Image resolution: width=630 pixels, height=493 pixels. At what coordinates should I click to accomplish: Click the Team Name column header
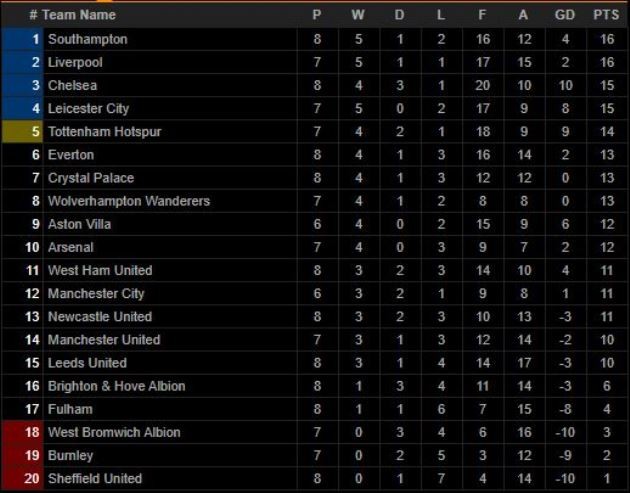(78, 15)
